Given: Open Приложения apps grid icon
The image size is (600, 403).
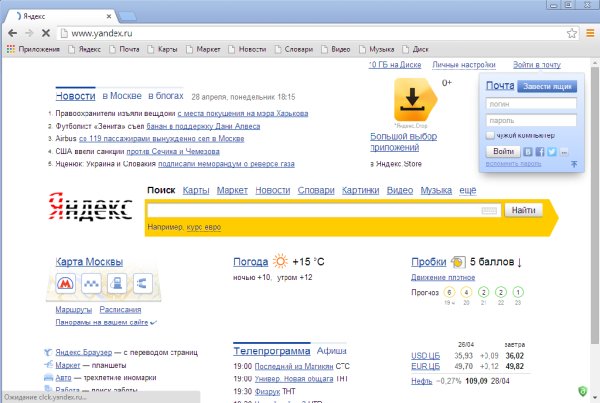Looking at the screenshot, I should [x=11, y=49].
